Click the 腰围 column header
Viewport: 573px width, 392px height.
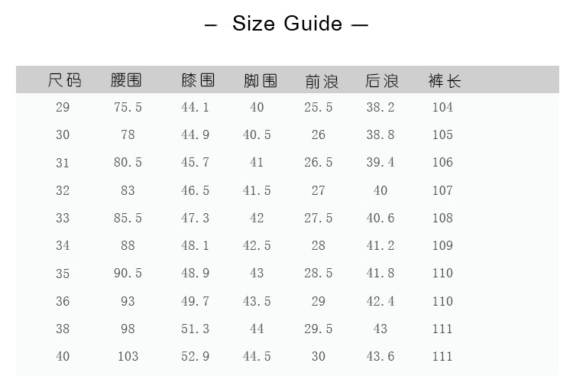click(127, 80)
